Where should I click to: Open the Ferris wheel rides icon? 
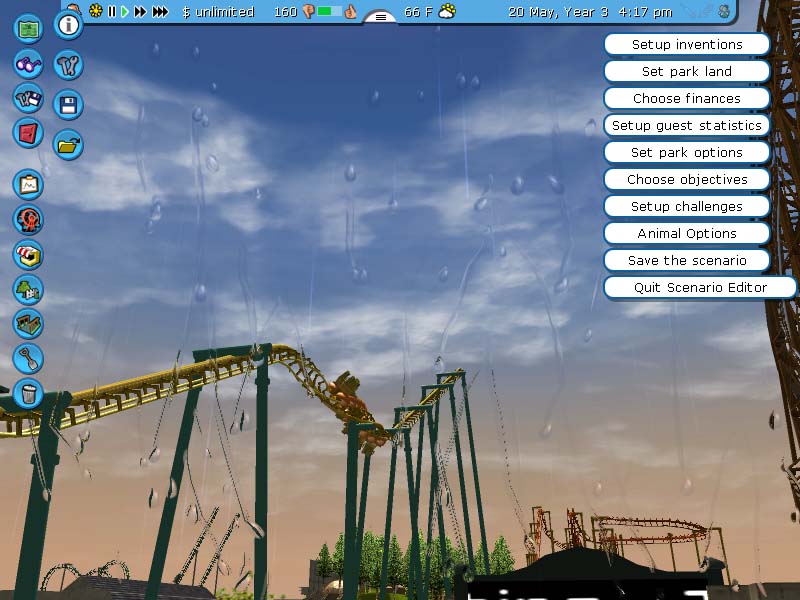[x=28, y=219]
